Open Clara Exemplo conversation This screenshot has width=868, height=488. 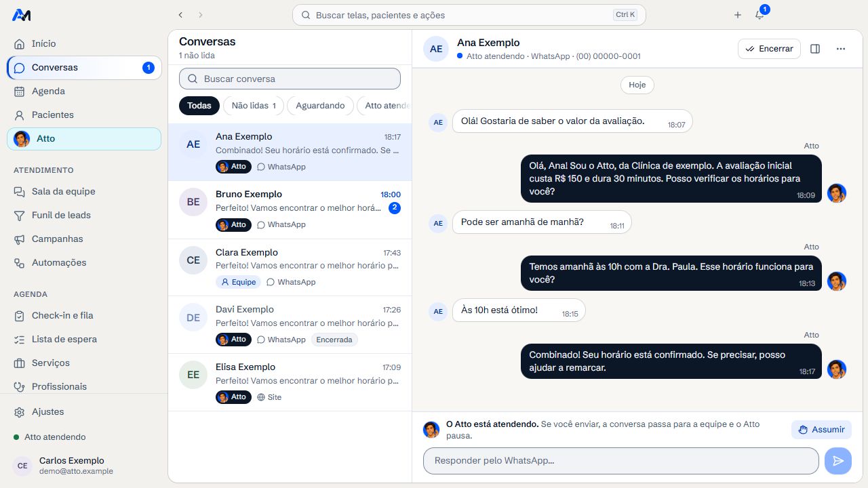(290, 267)
